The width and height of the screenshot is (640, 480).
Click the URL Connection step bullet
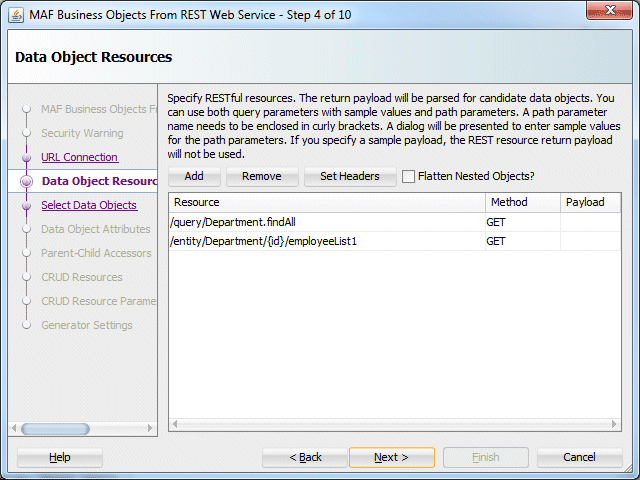point(27,158)
